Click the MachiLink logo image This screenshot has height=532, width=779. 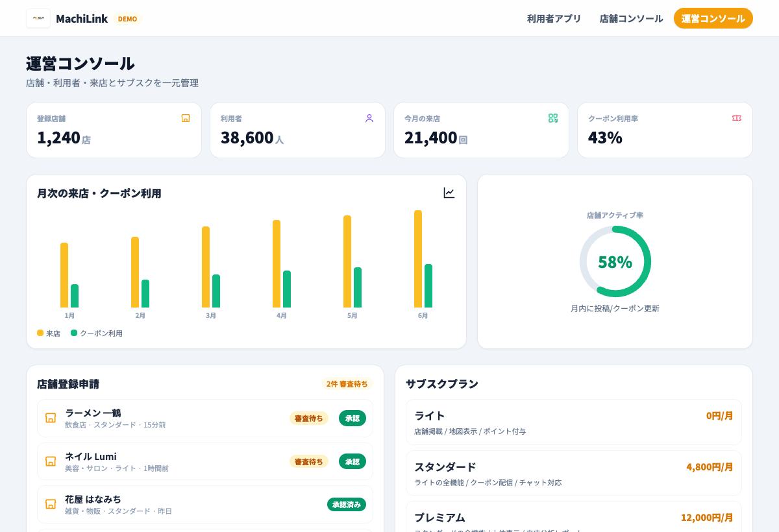[38, 18]
